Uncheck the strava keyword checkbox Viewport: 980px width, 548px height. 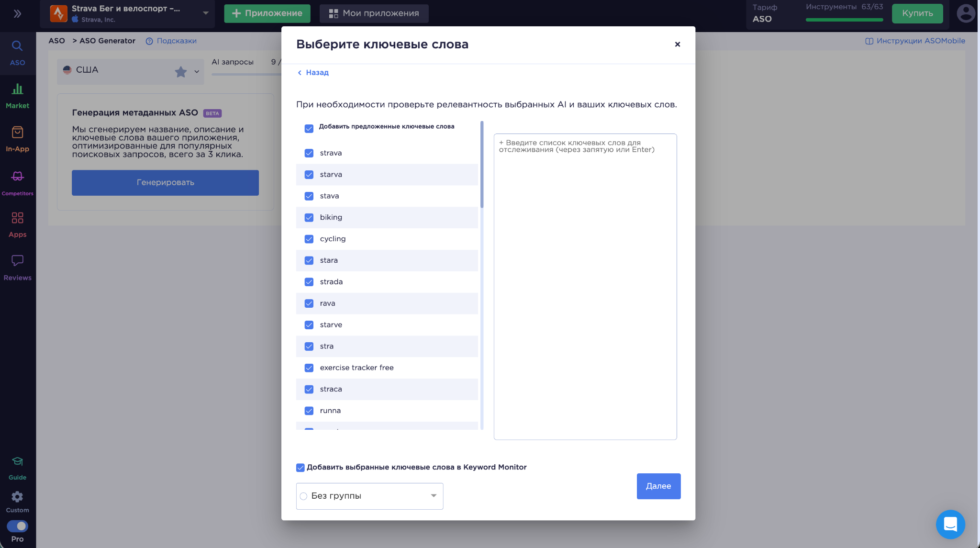[309, 153]
